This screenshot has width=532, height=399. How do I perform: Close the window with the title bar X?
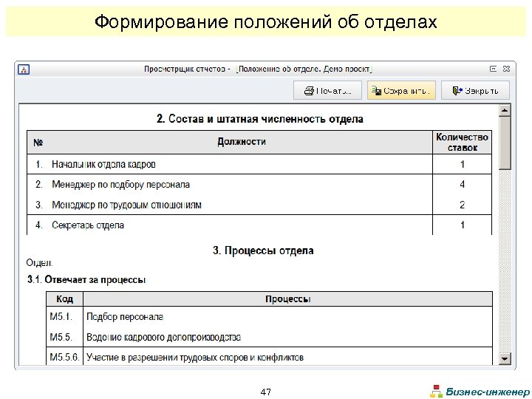[x=506, y=69]
